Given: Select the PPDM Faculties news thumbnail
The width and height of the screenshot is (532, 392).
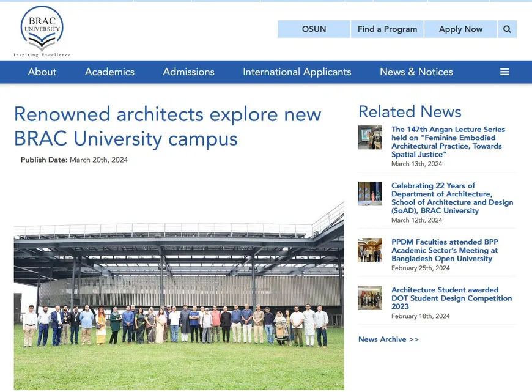Looking at the screenshot, I should click(370, 250).
